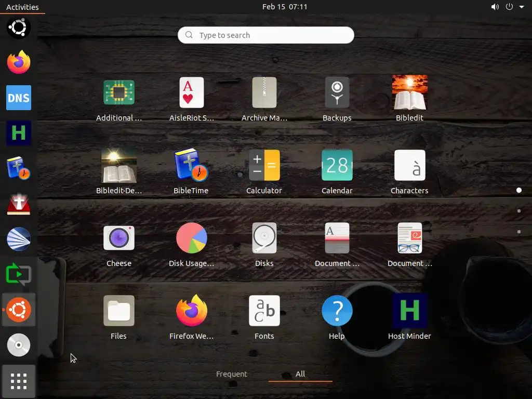Open Additional Drivers app
Image resolution: width=532 pixels, height=399 pixels.
click(x=119, y=99)
